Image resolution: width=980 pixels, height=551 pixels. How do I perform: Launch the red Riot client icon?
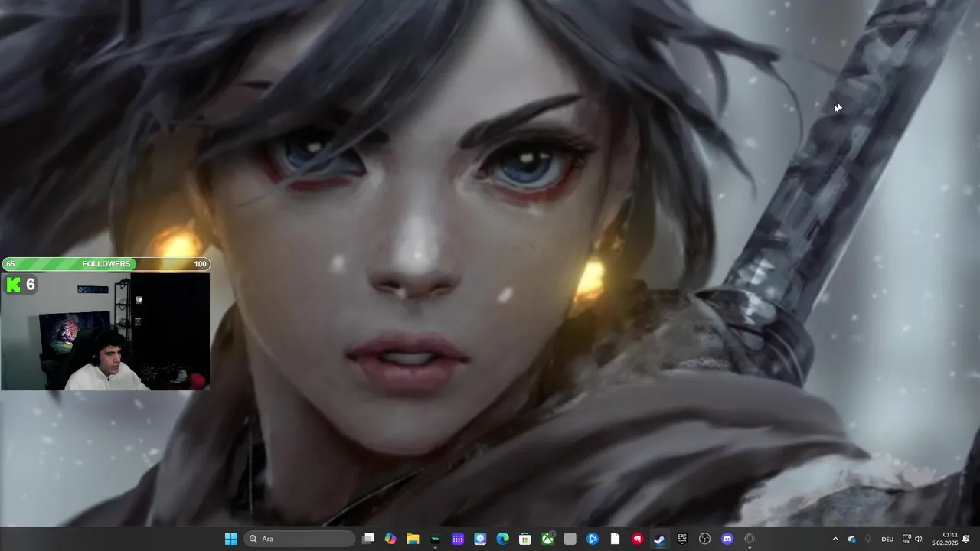click(637, 539)
